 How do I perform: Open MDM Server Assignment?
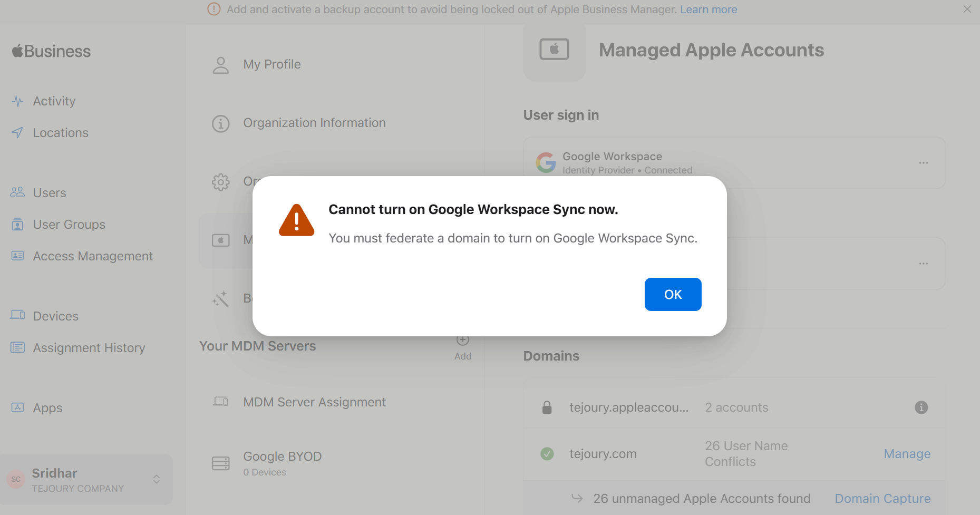click(x=314, y=402)
